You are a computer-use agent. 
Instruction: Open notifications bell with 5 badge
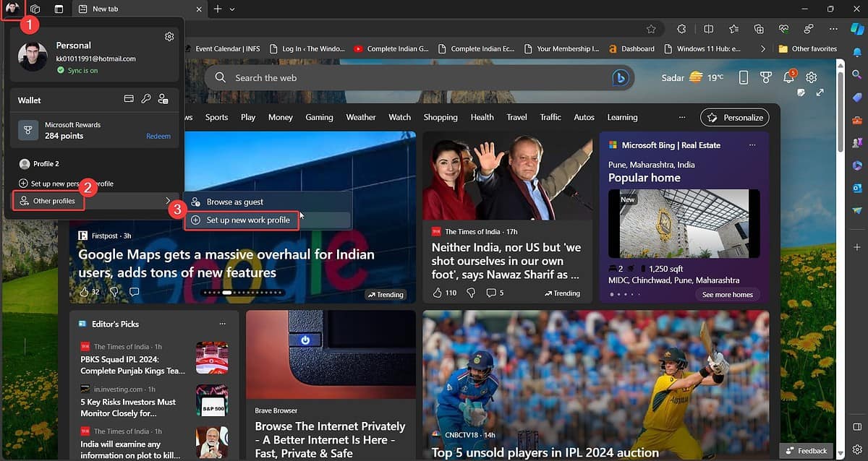(789, 77)
